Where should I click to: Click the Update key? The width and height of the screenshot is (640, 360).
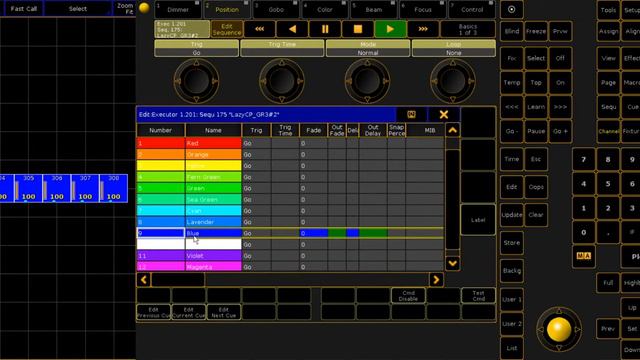[511, 215]
